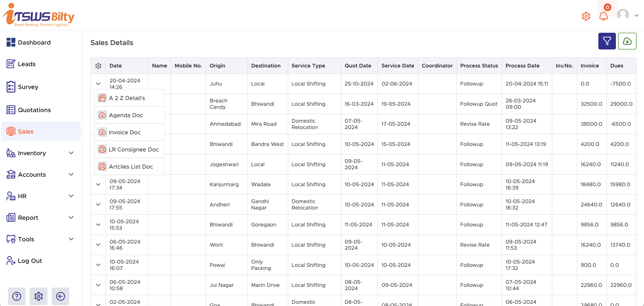Expand the Kanjurmarg to Wadala row
644x306 pixels.
[98, 184]
